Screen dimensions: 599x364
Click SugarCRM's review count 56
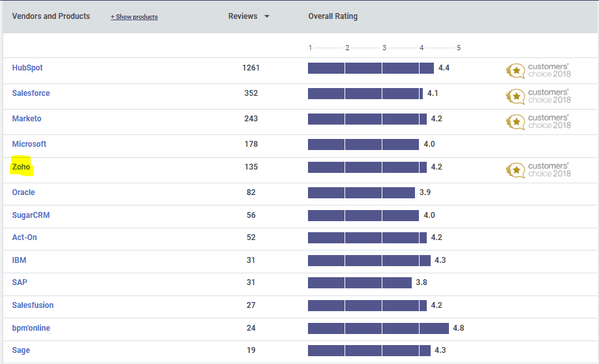click(x=251, y=215)
